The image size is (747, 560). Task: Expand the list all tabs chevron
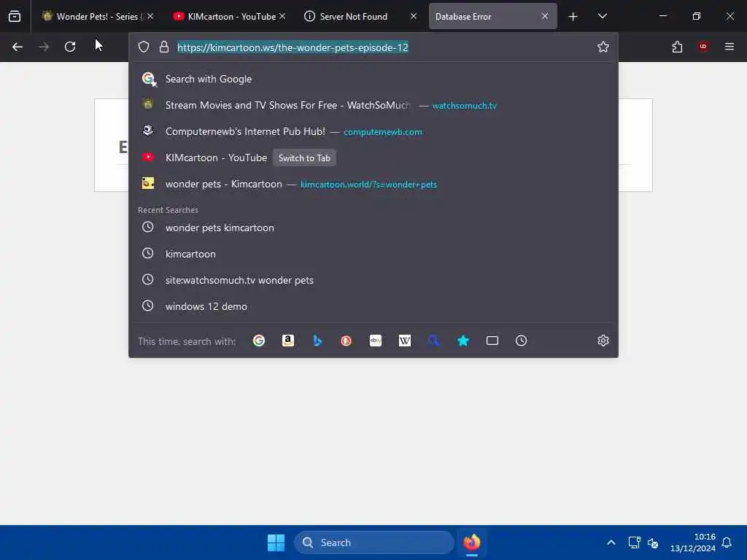point(602,16)
